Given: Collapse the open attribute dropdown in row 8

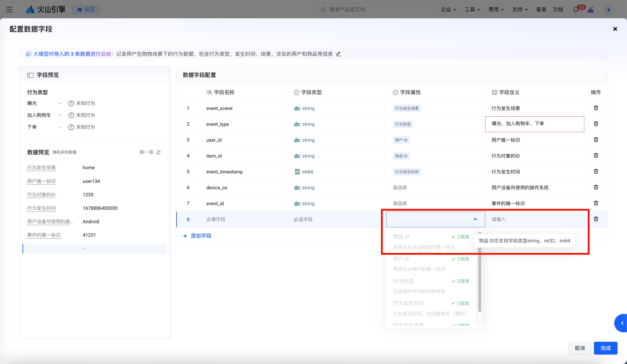Looking at the screenshot, I should point(475,219).
